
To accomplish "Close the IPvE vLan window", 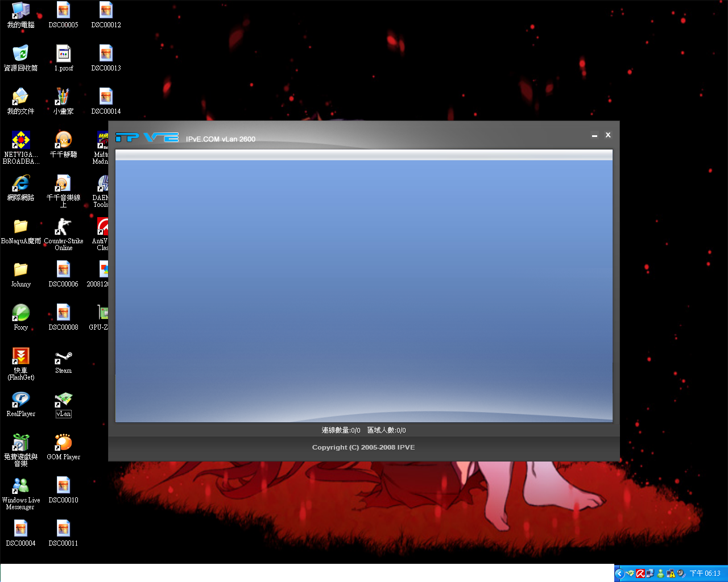I will point(608,135).
